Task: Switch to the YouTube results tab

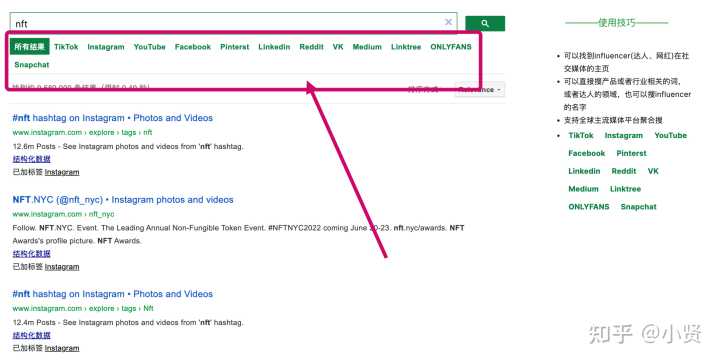Action: pyautogui.click(x=150, y=47)
